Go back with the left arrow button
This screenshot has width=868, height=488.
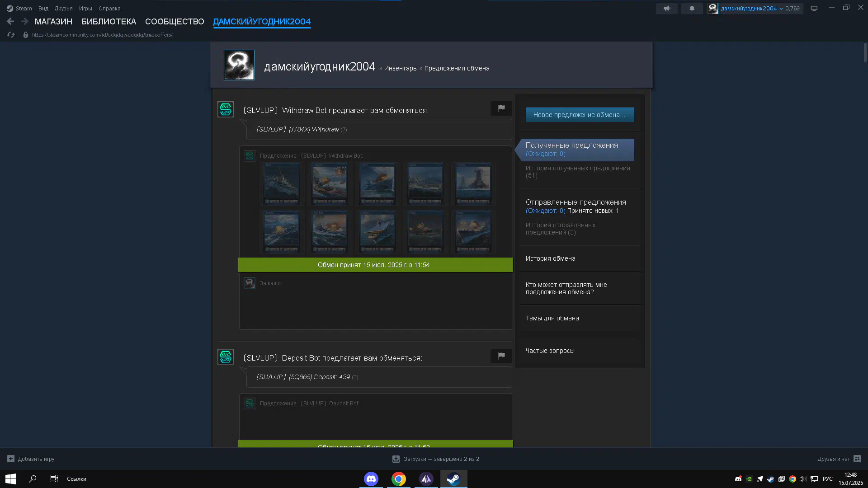pyautogui.click(x=10, y=21)
